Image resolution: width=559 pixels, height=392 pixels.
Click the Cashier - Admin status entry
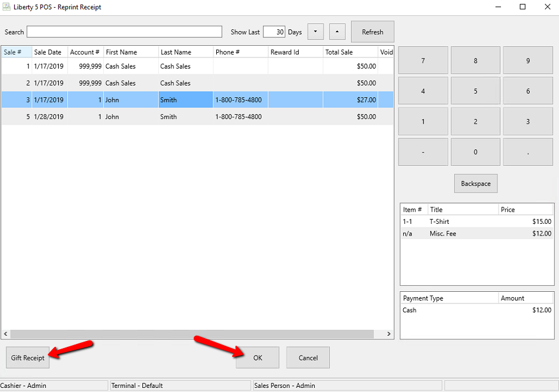54,385
